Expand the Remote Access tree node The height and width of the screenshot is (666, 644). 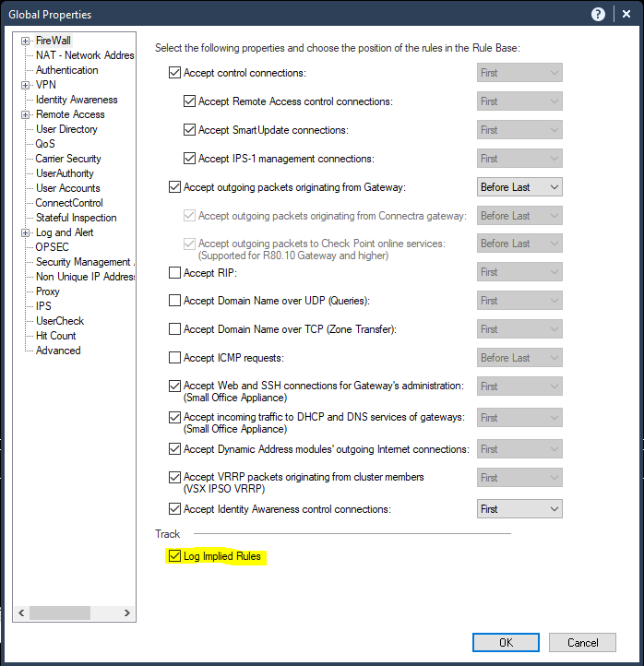26,114
